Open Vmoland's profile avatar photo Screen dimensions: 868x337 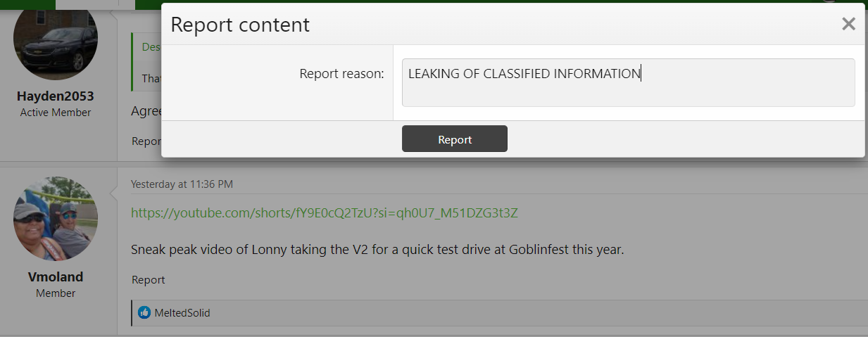(56, 219)
